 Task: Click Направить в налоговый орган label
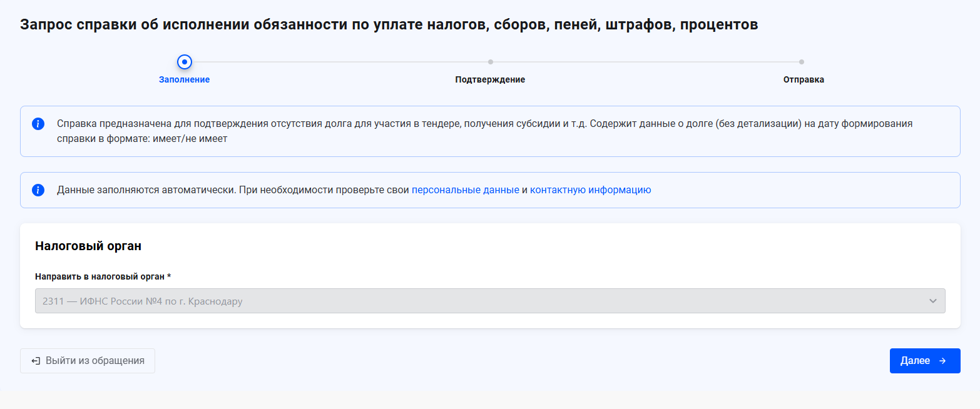pyautogui.click(x=103, y=276)
